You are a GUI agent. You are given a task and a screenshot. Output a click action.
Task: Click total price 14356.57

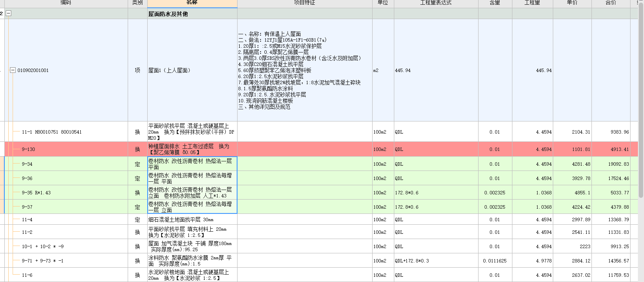[x=611, y=261]
